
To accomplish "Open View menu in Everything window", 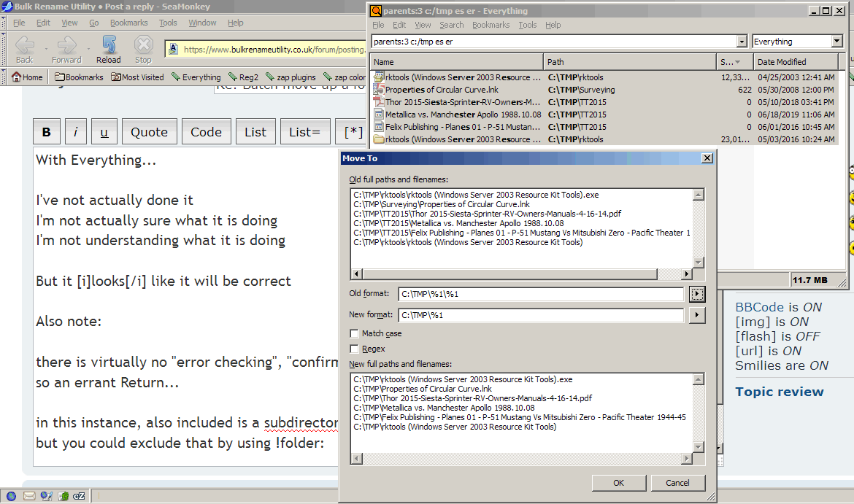I will click(423, 25).
